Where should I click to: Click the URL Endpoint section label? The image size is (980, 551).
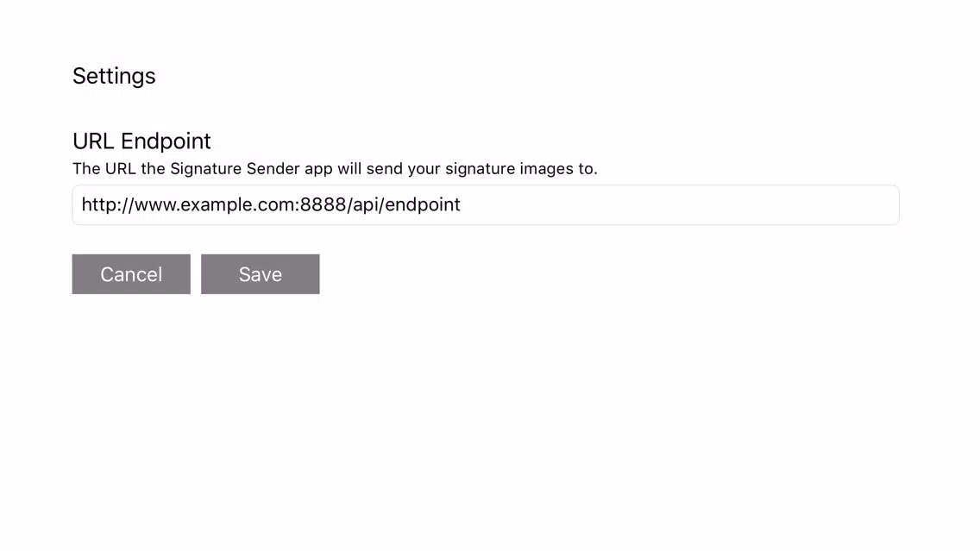(x=141, y=141)
